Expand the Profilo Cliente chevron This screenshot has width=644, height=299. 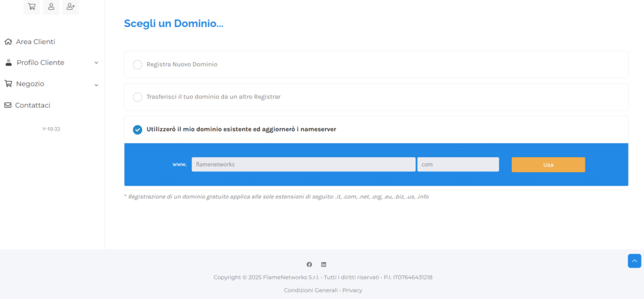click(x=96, y=63)
